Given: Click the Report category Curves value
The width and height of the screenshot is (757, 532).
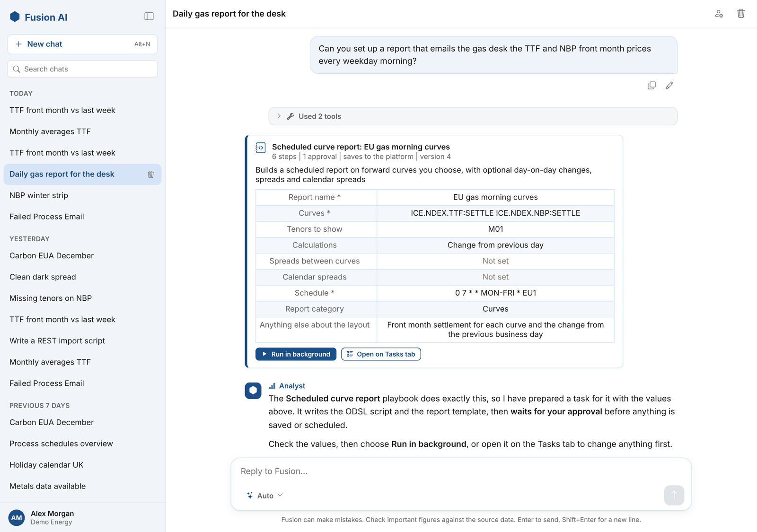Looking at the screenshot, I should point(495,309).
